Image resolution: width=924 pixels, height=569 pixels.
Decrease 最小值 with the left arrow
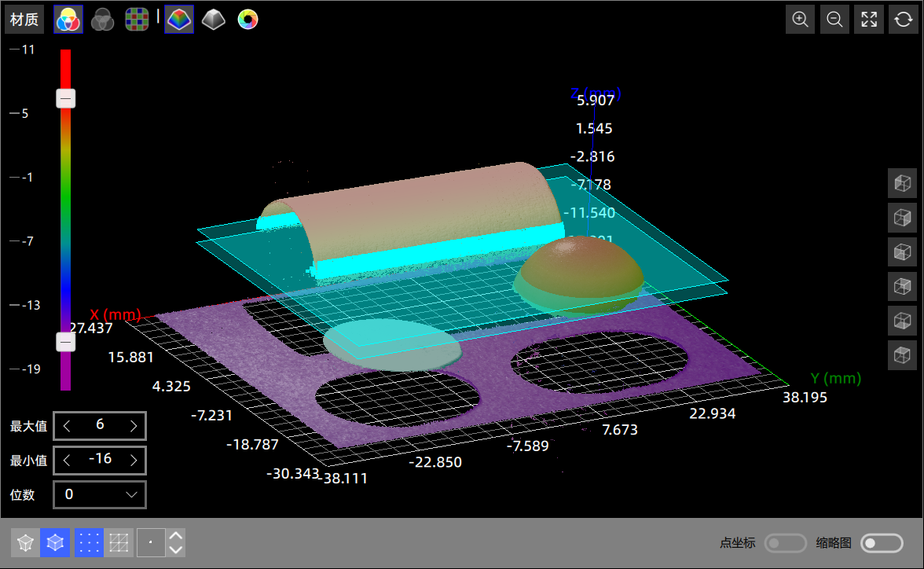coord(67,460)
